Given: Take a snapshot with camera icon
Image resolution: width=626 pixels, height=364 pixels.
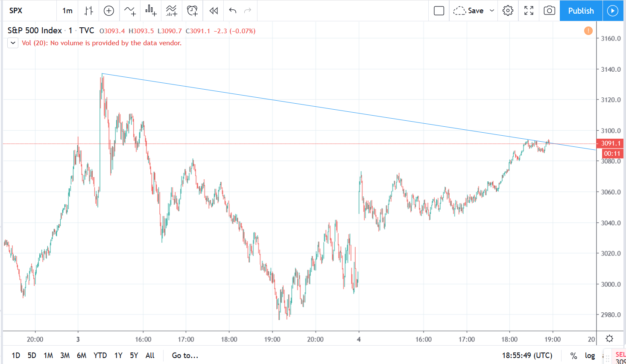Looking at the screenshot, I should click(x=549, y=11).
